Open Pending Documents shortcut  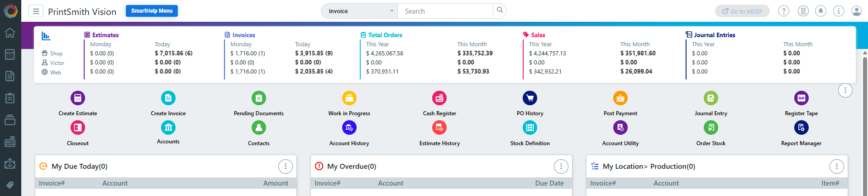pyautogui.click(x=259, y=103)
